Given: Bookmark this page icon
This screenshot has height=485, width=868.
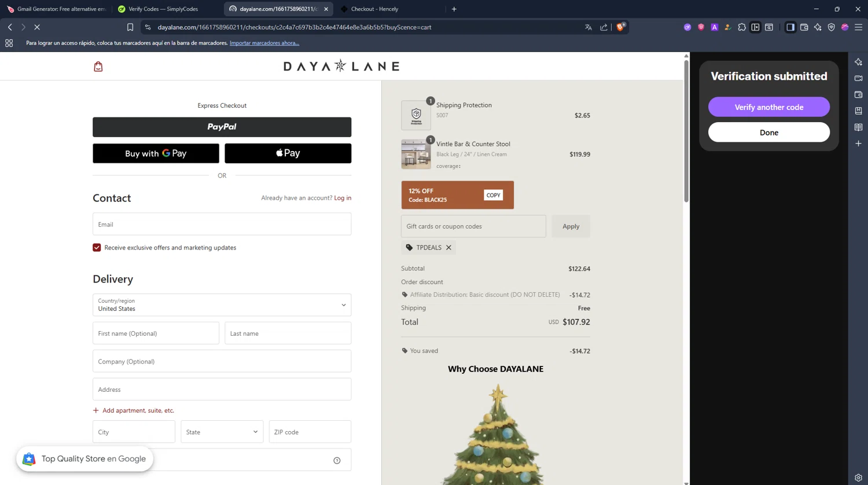Looking at the screenshot, I should coord(130,27).
